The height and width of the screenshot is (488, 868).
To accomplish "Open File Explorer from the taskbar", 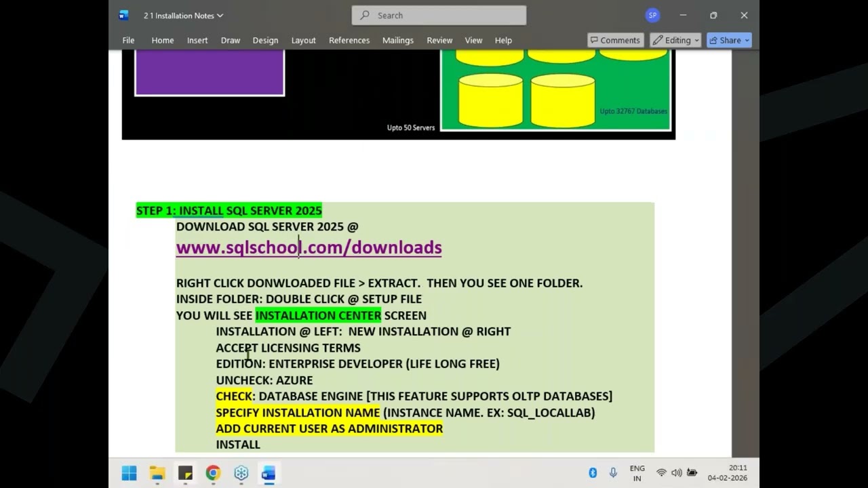I will tap(157, 473).
